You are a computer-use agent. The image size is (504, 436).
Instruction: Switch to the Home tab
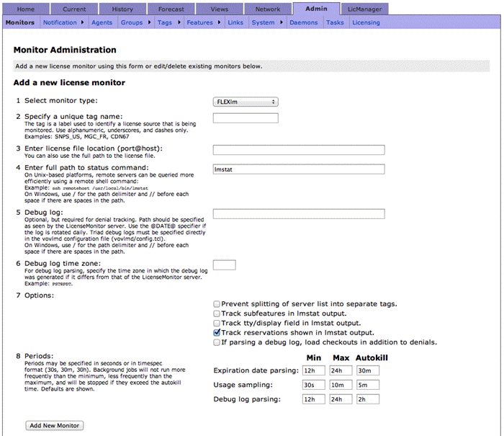(x=25, y=9)
